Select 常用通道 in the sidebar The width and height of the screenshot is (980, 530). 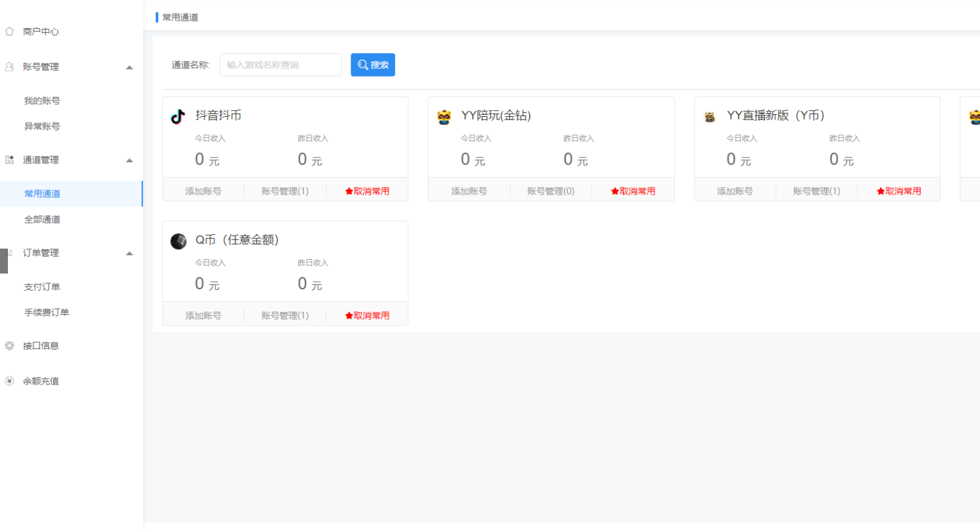point(72,194)
